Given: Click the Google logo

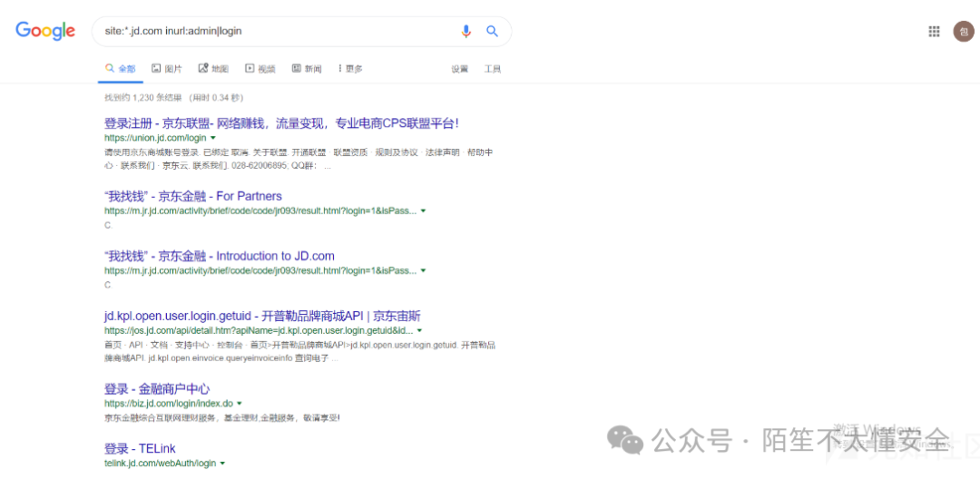Looking at the screenshot, I should pyautogui.click(x=45, y=31).
